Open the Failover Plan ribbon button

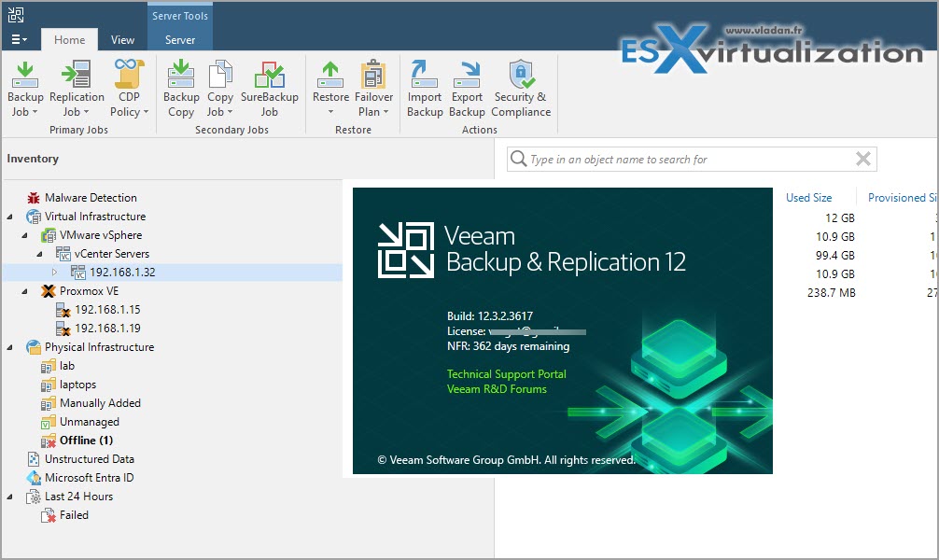[373, 89]
